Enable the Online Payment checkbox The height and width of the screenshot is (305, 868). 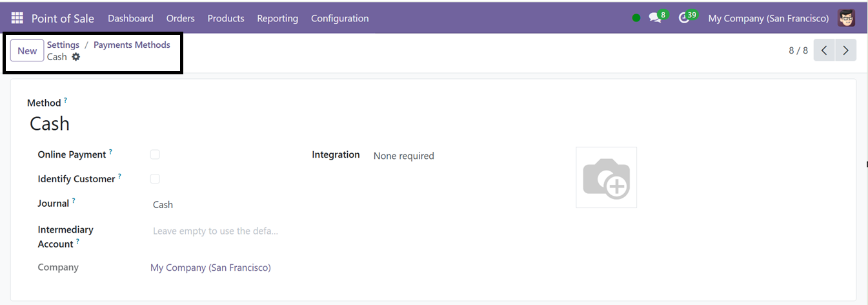point(155,154)
